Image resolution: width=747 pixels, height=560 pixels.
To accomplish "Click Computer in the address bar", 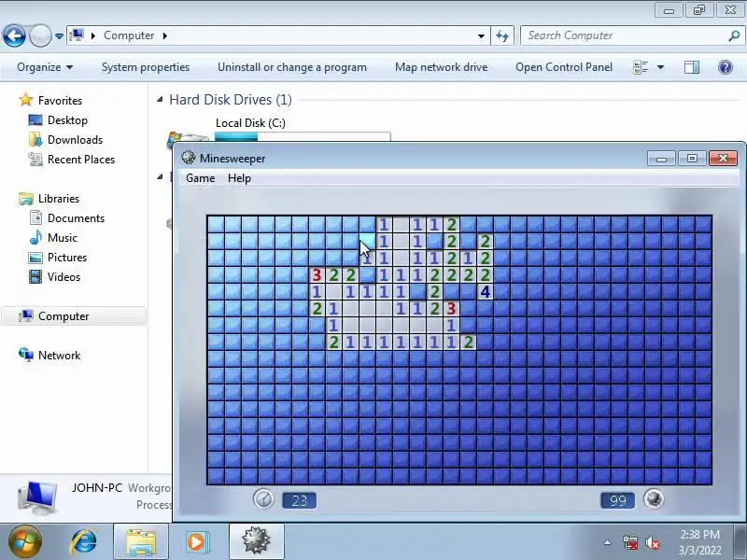I will [129, 35].
